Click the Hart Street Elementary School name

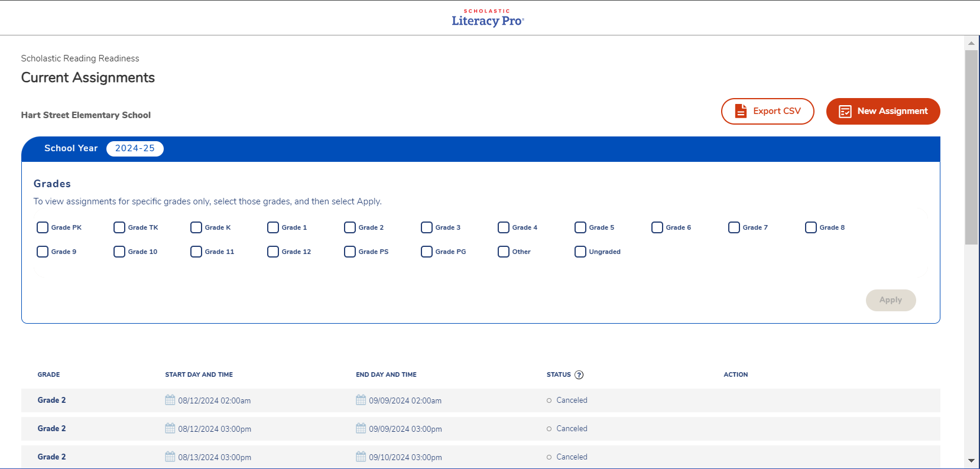pyautogui.click(x=86, y=115)
